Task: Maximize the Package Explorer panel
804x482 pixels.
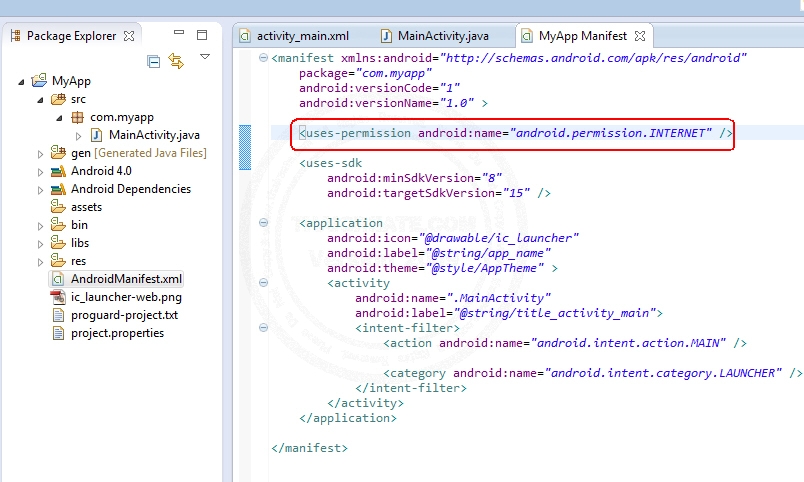Action: [x=202, y=36]
